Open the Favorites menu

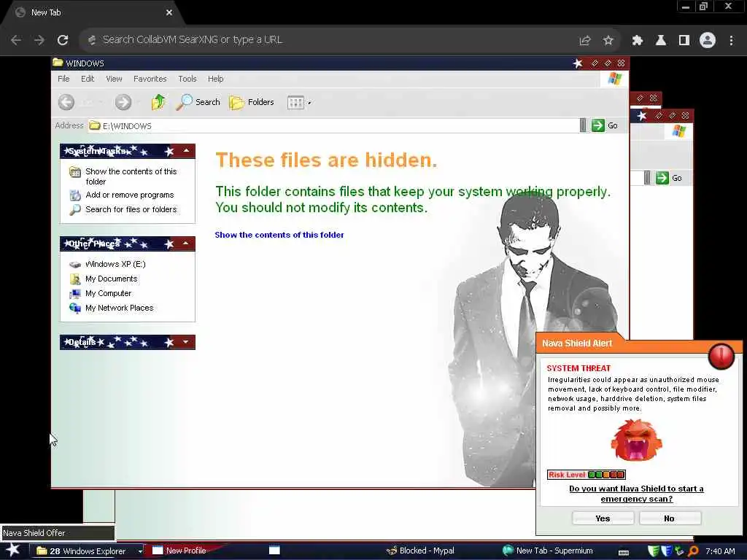(x=150, y=79)
